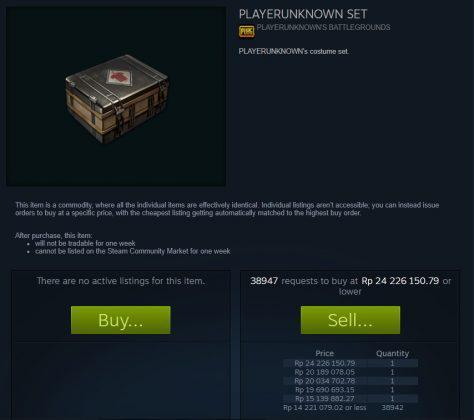Open PLAYERUNKNOWN'S BATTLEGROUNDS game link
Viewport: 474px width, 420px height.
click(323, 27)
